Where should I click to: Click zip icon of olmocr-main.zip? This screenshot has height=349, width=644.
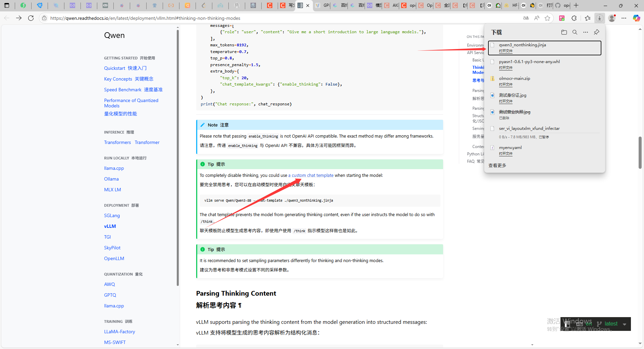tap(492, 79)
